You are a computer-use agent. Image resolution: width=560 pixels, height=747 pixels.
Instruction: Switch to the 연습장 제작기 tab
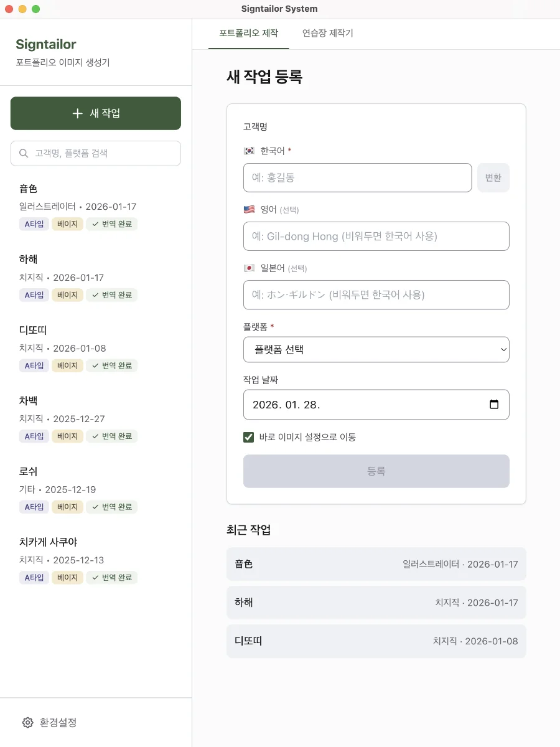[x=327, y=34]
